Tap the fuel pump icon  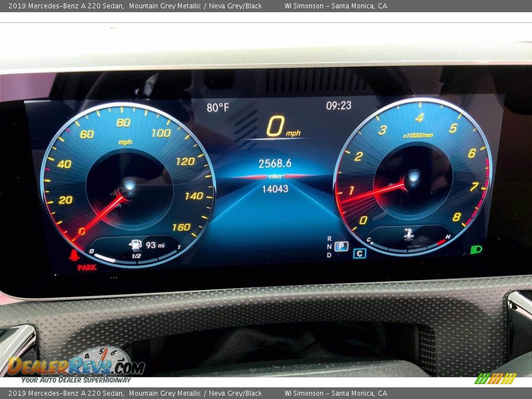[x=135, y=245]
